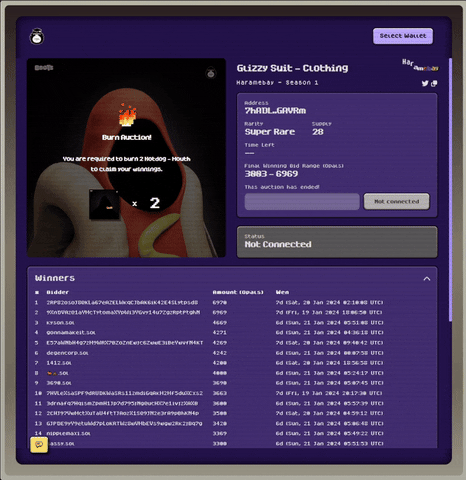Click the Hotdog Mouth burn item thumbnail
Image resolution: width=466 pixels, height=480 pixels.
(x=104, y=204)
